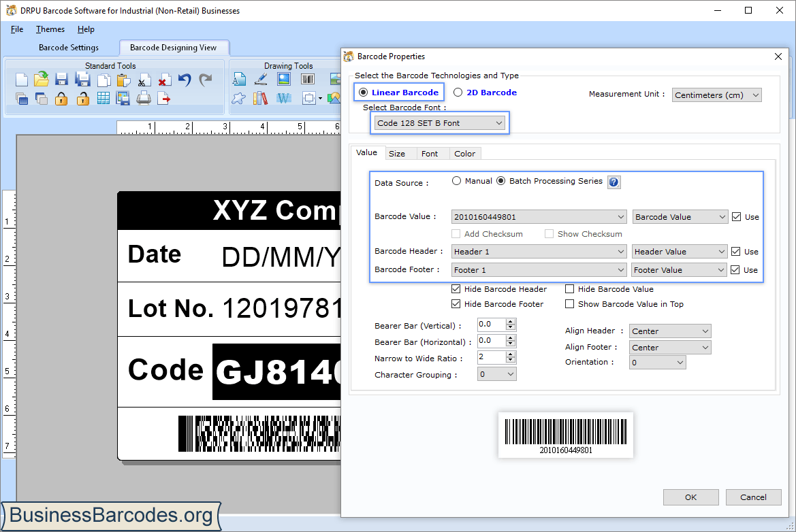The height and width of the screenshot is (532, 796).
Task: Open the image library books icon
Action: (260, 98)
